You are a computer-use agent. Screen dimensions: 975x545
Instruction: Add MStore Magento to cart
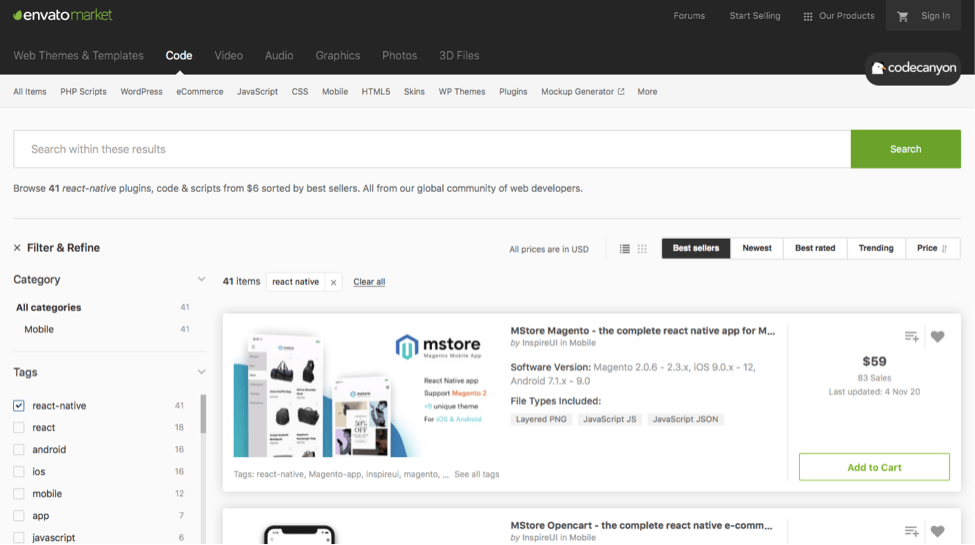click(874, 467)
